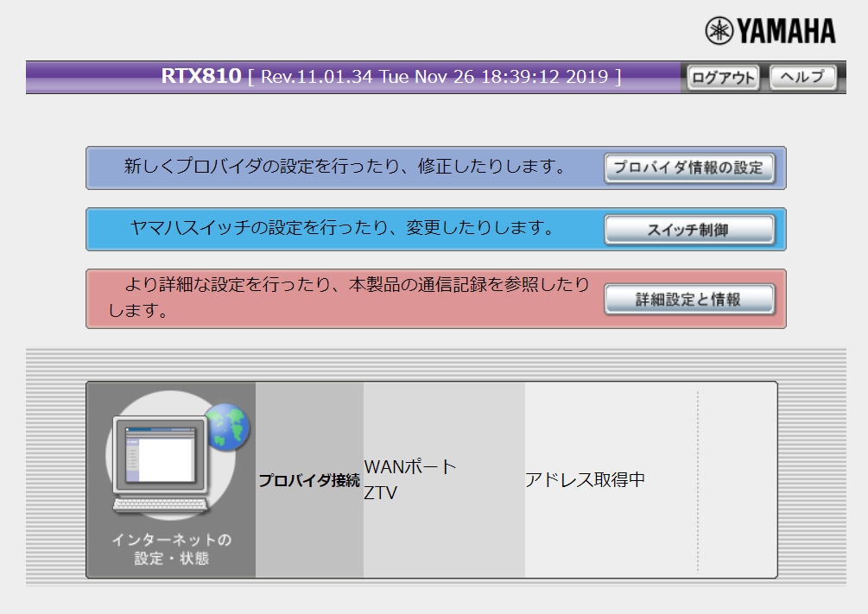The width and height of the screenshot is (868, 614).
Task: Click the YAMAHA logo
Action: coord(770,31)
